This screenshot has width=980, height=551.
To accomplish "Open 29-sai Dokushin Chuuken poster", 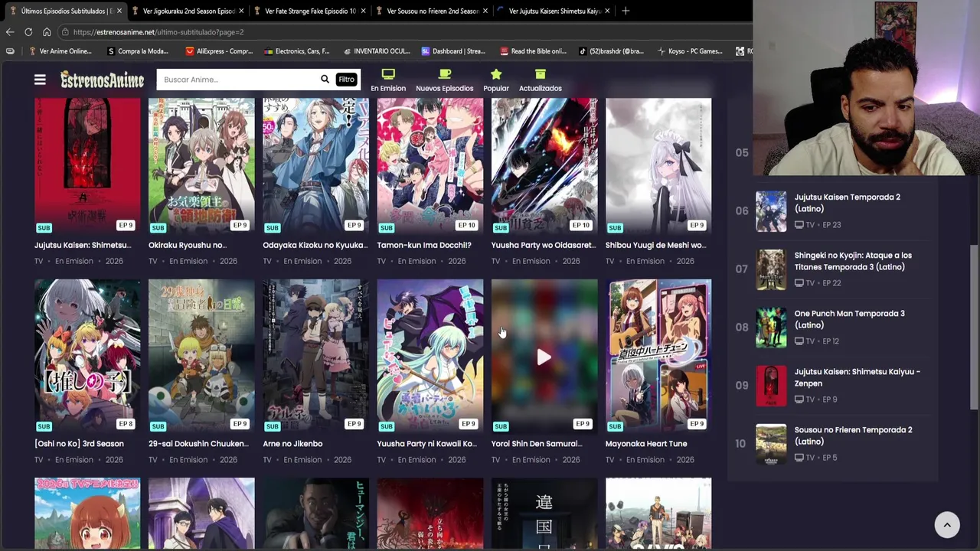I will [201, 356].
